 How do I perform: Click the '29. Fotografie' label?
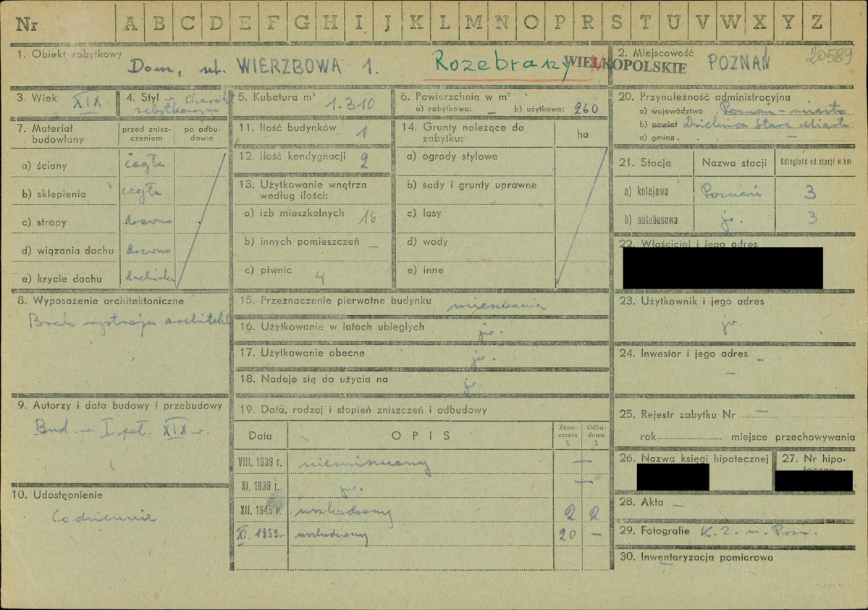tap(654, 531)
